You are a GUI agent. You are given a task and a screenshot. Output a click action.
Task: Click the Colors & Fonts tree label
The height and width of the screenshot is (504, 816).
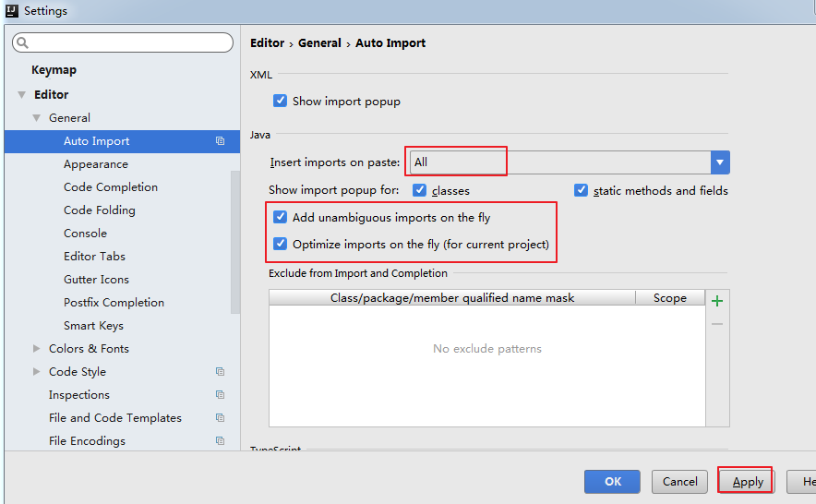[x=89, y=348]
